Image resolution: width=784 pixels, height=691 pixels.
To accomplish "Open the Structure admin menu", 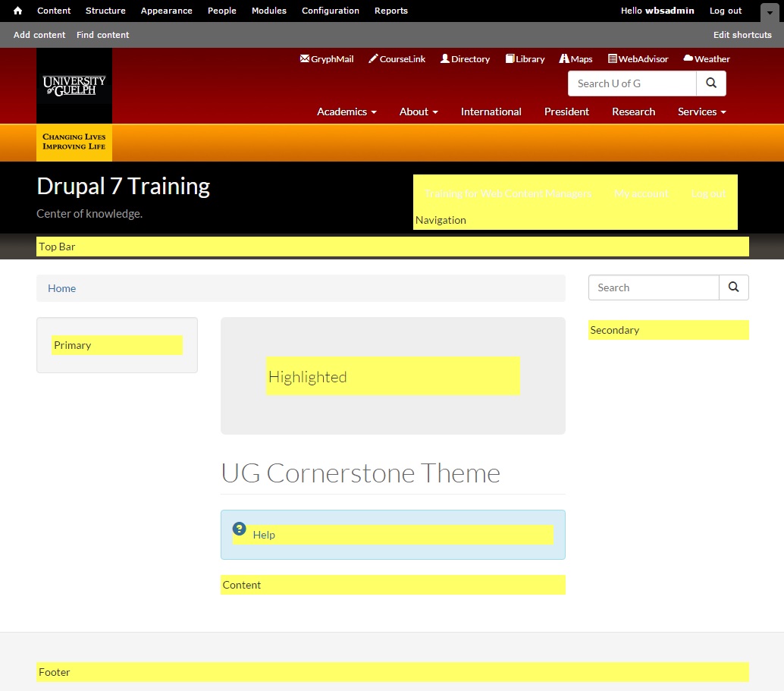I will (105, 11).
